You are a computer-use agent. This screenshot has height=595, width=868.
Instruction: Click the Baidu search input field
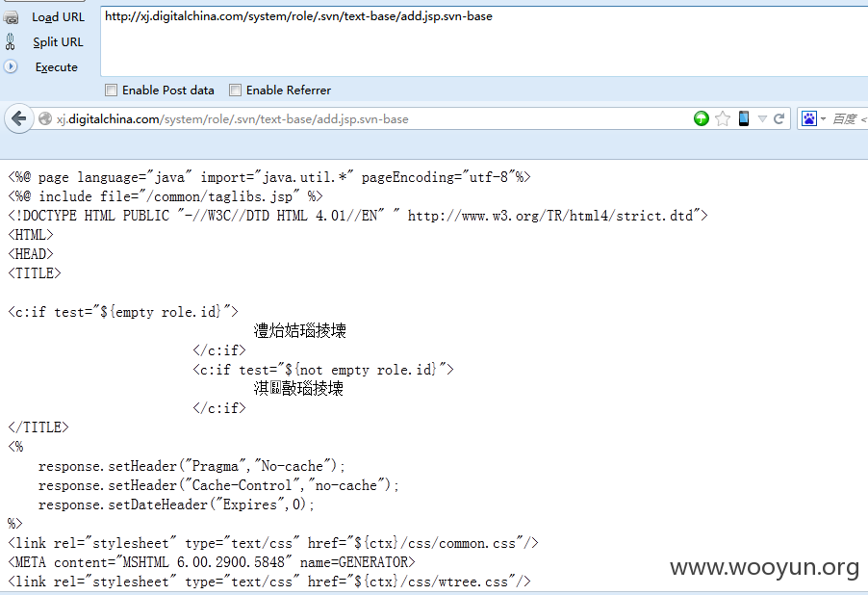(x=849, y=119)
